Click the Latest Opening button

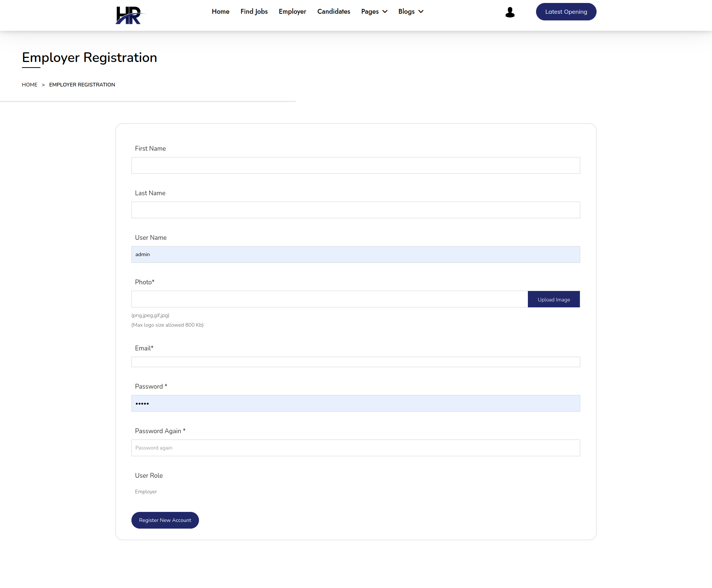(566, 12)
